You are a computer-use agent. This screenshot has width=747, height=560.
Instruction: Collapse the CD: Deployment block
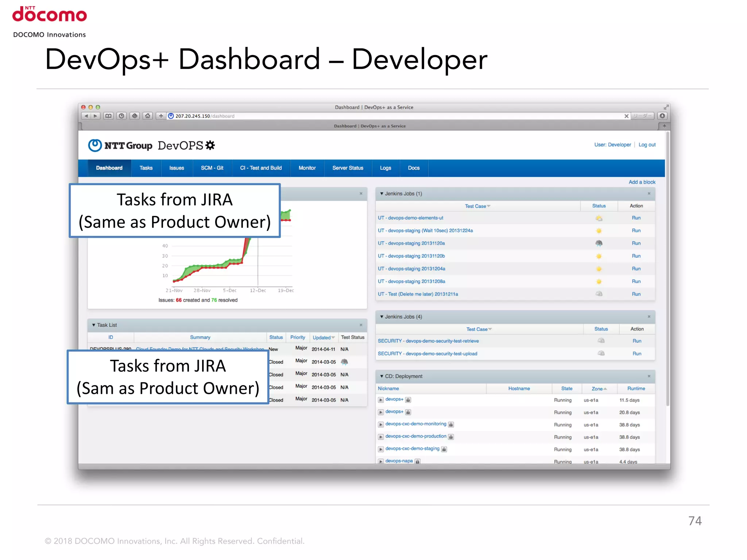(x=382, y=376)
